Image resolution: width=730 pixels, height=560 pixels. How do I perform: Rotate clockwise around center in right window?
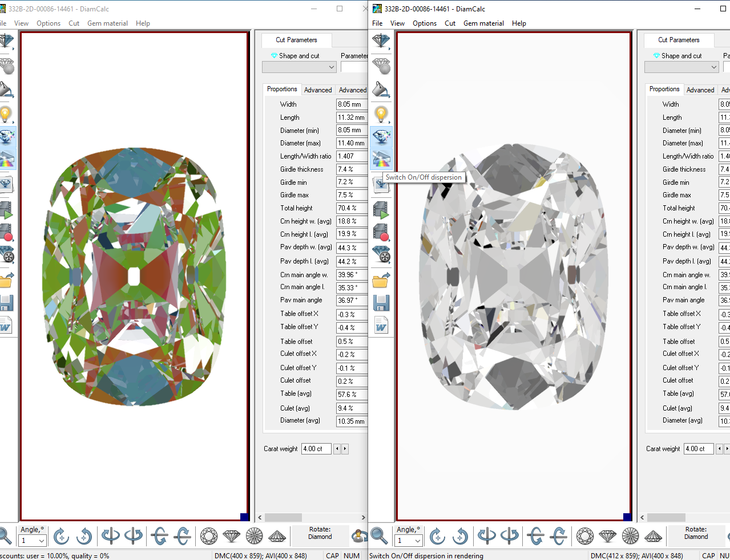(437, 536)
